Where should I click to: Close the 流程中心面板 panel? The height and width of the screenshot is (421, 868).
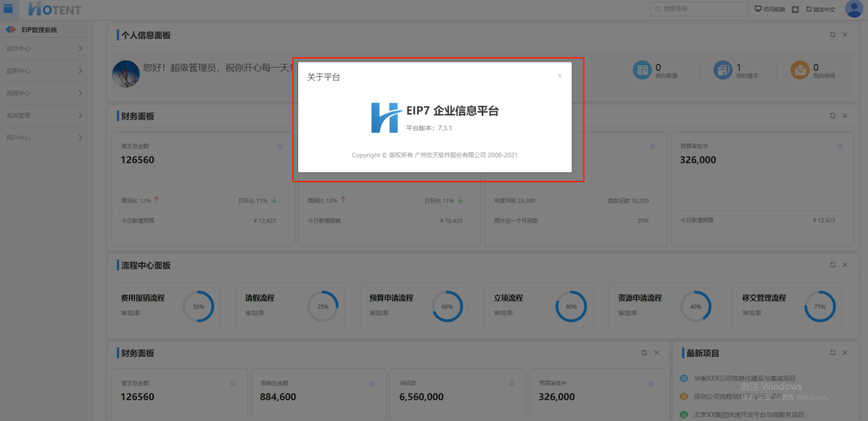coord(845,265)
